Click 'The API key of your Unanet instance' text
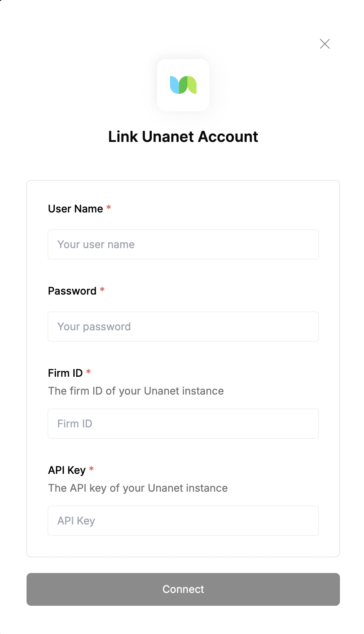The height and width of the screenshot is (634, 364). click(138, 488)
